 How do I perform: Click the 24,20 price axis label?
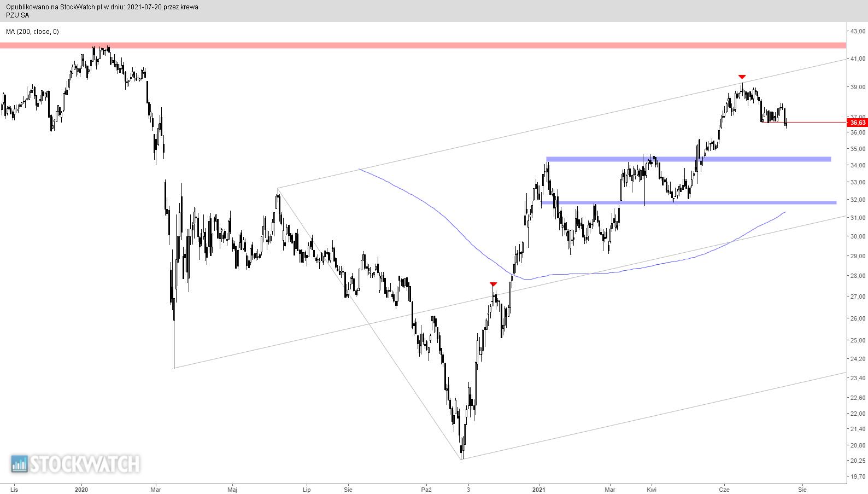click(858, 359)
